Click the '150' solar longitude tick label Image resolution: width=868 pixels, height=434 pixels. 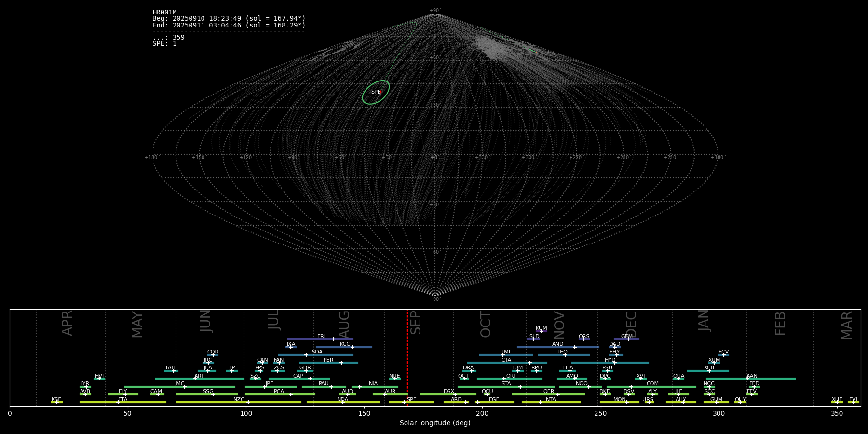tap(364, 413)
